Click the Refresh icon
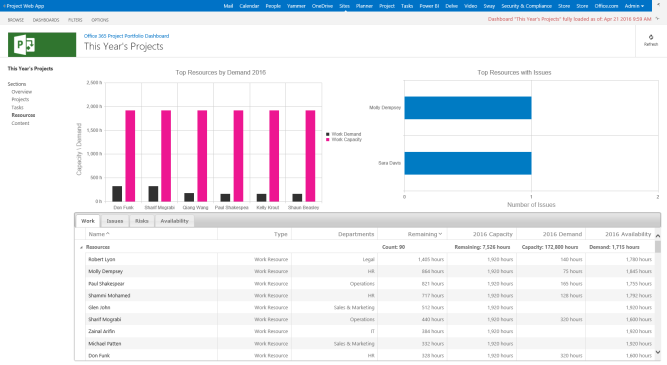Image resolution: width=667 pixels, height=365 pixels. pos(650,37)
